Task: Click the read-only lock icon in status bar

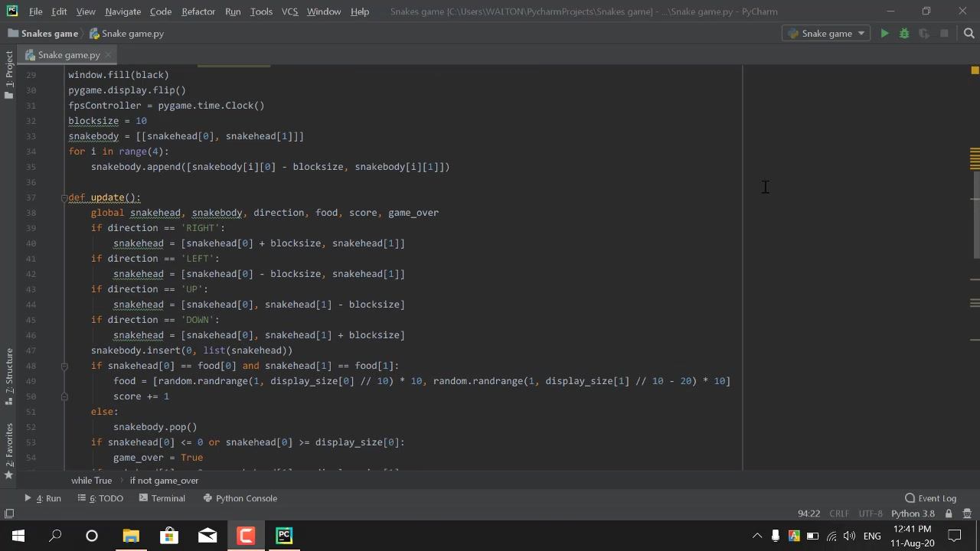Action: (949, 514)
